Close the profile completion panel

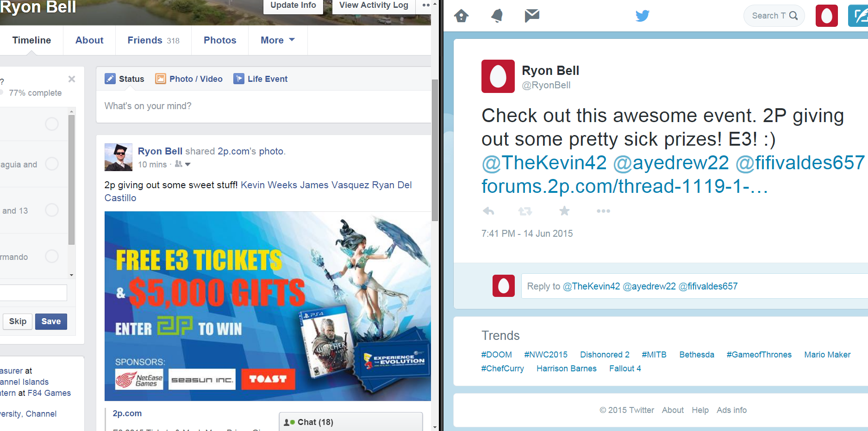[72, 79]
